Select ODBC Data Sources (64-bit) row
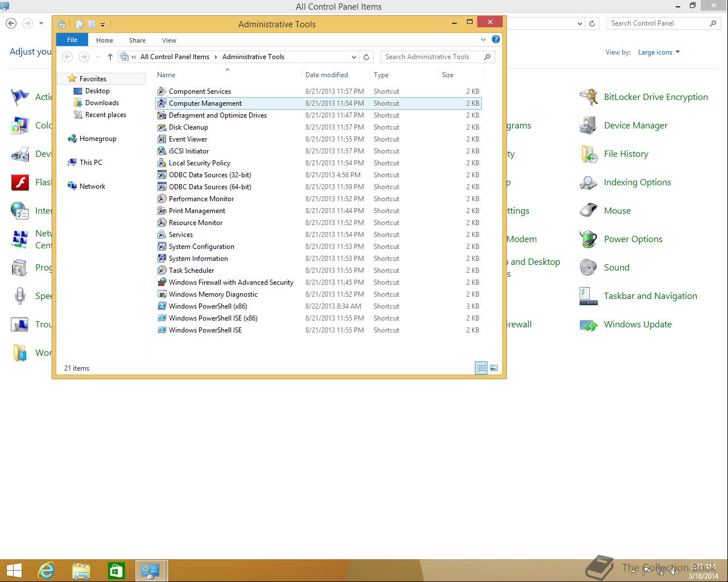The height and width of the screenshot is (582, 728). point(318,186)
